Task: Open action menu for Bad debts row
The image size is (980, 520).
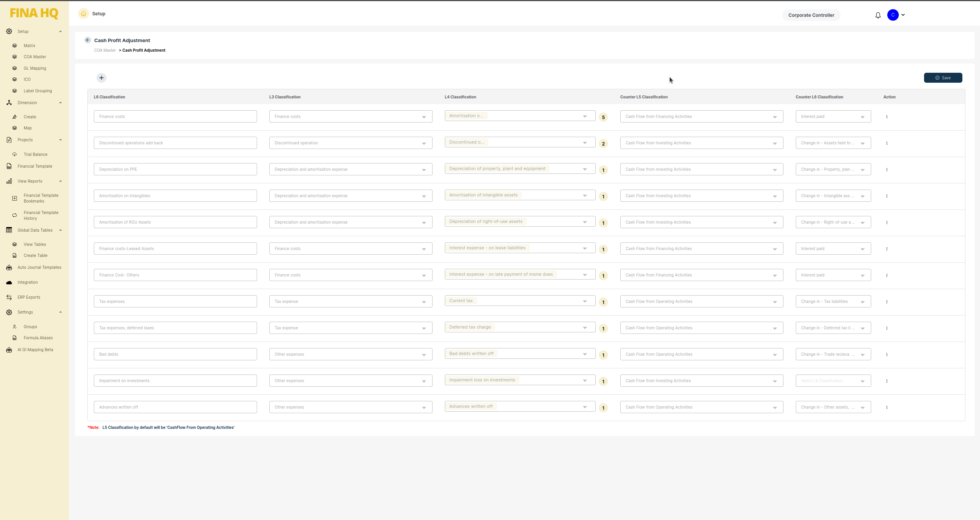Action: click(887, 355)
